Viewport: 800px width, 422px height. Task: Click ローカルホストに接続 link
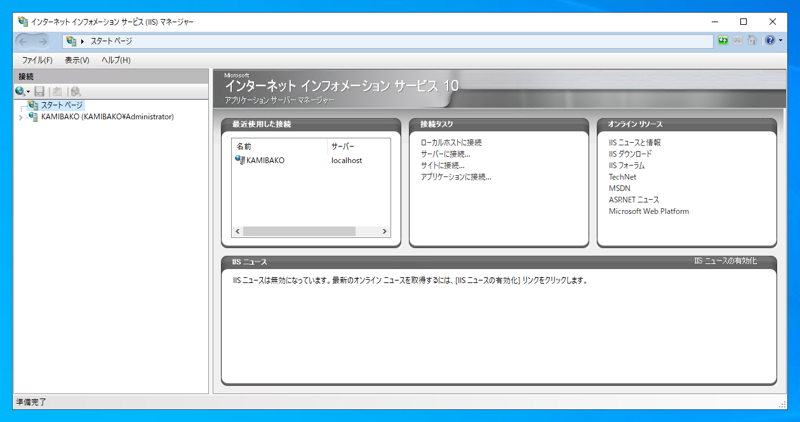pos(451,143)
